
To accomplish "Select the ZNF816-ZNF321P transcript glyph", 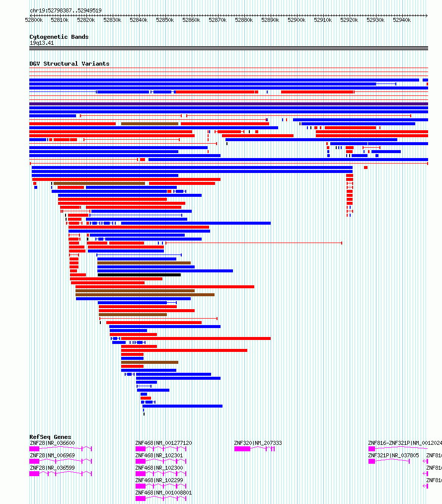I will click(x=398, y=449).
